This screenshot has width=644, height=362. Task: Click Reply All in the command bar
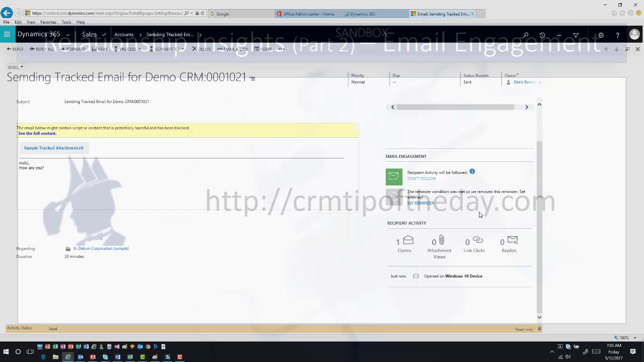pos(42,49)
